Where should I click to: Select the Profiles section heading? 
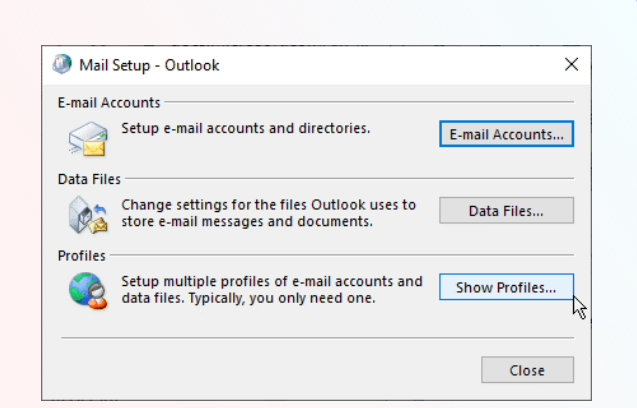click(82, 256)
